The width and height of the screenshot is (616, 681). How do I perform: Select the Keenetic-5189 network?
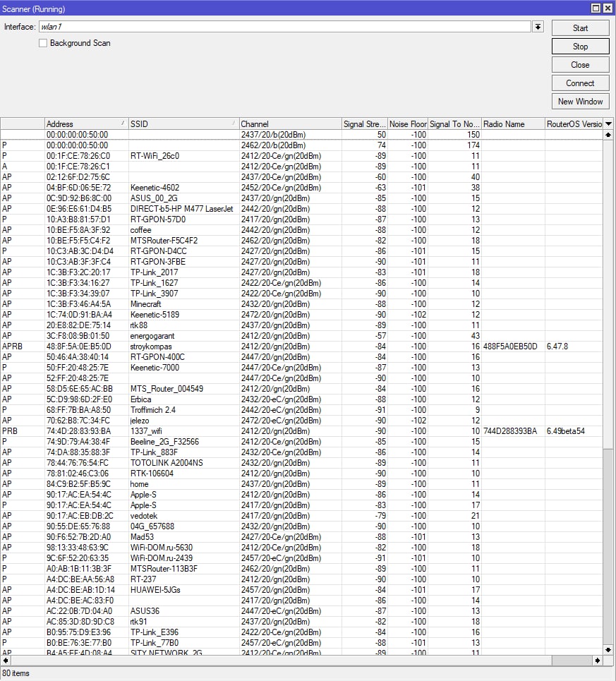[x=301, y=315]
